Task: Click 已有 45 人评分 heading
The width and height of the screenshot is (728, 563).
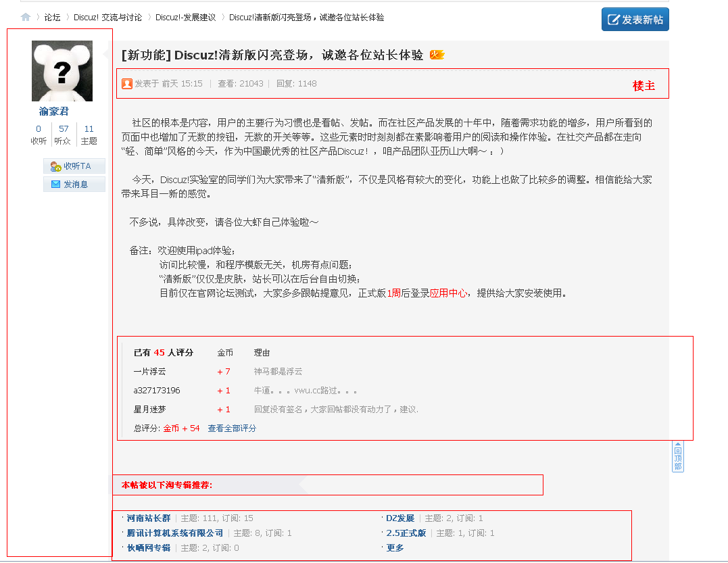Action: tap(164, 352)
